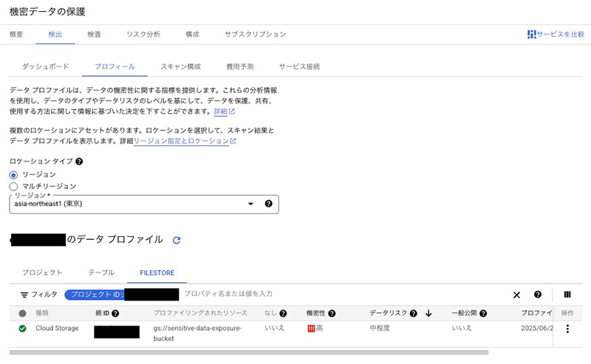The width and height of the screenshot is (591, 364).
Task: Open the リージョン指定とロケーション link
Action: click(x=182, y=141)
